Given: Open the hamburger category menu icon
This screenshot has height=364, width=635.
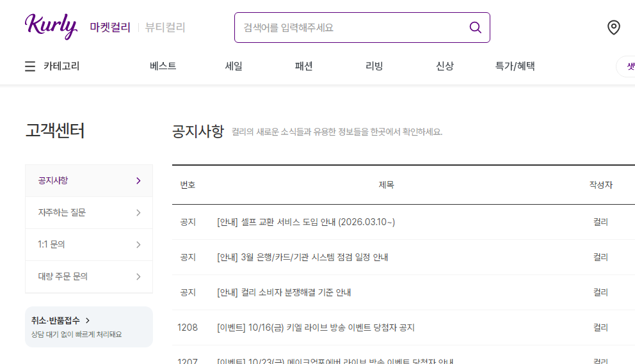Looking at the screenshot, I should [30, 66].
